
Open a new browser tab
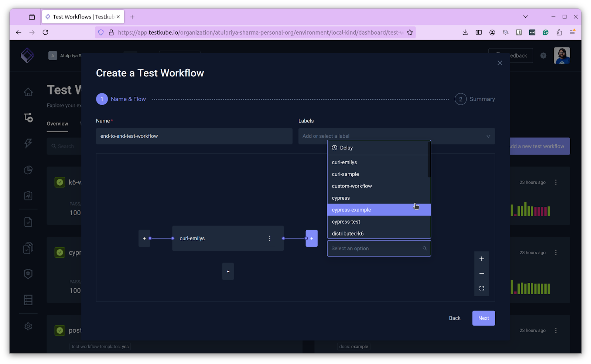coord(132,17)
